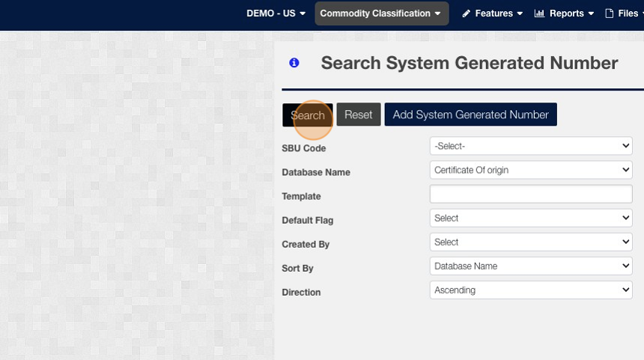Viewport: 644px width, 360px height.
Task: Click the Template input field
Action: (531, 194)
